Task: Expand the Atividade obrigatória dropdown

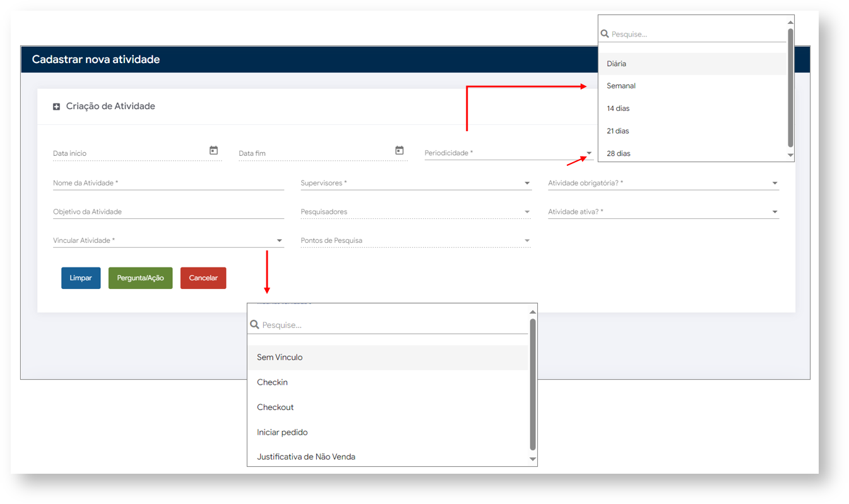Action: [x=775, y=184]
